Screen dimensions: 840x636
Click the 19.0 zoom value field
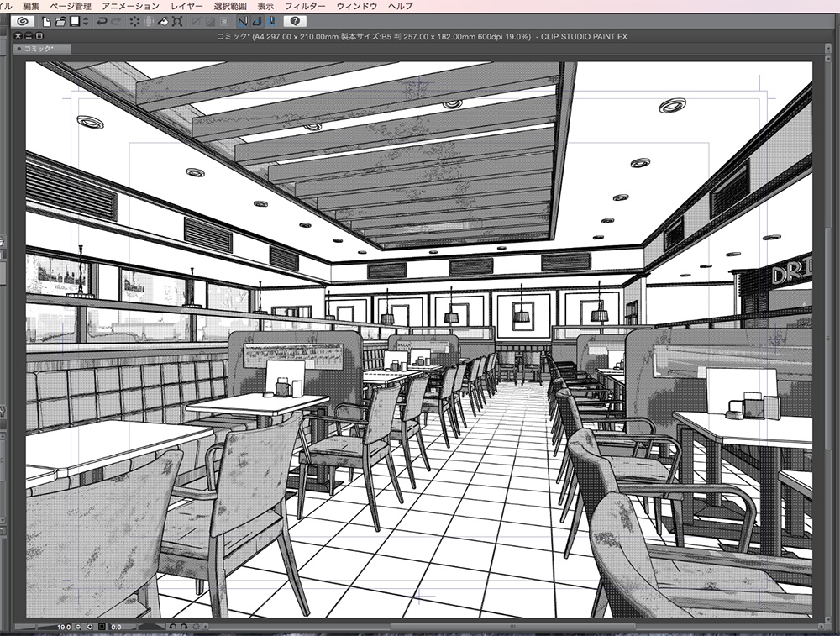64,627
